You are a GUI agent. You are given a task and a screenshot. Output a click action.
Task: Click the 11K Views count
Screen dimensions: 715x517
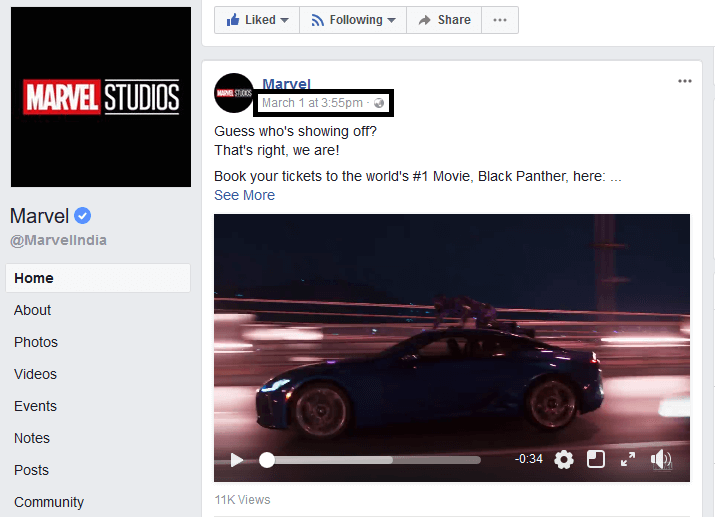coord(243,500)
